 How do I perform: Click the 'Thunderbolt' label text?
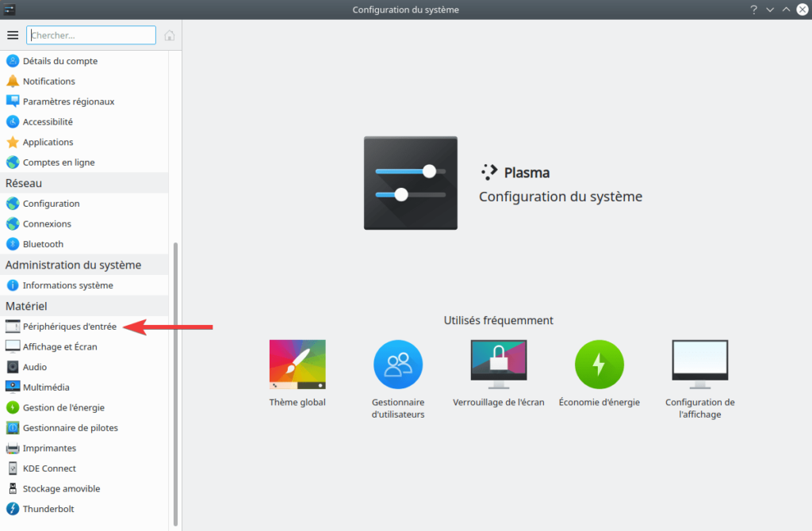pyautogui.click(x=48, y=509)
